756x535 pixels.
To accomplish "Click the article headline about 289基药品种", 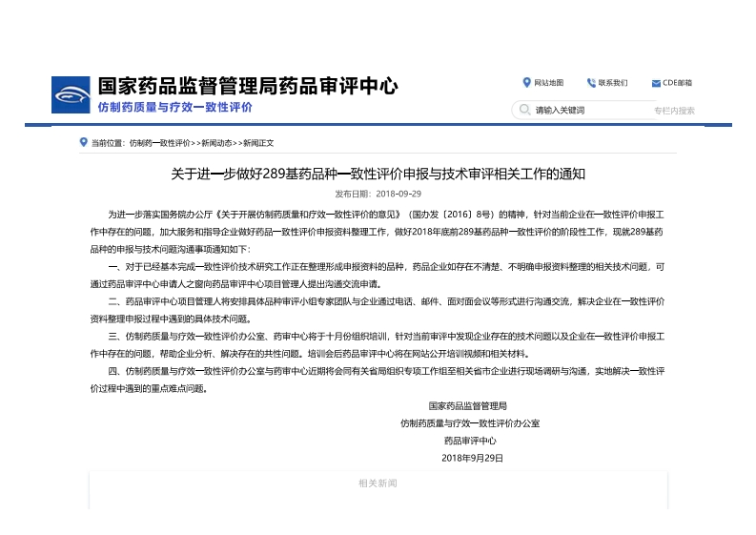I will click(x=378, y=174).
